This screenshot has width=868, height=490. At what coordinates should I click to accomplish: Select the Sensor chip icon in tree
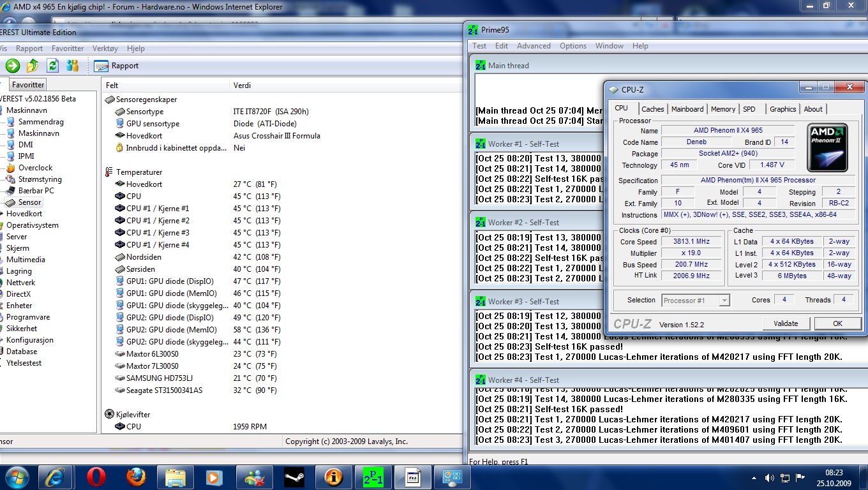coord(10,202)
